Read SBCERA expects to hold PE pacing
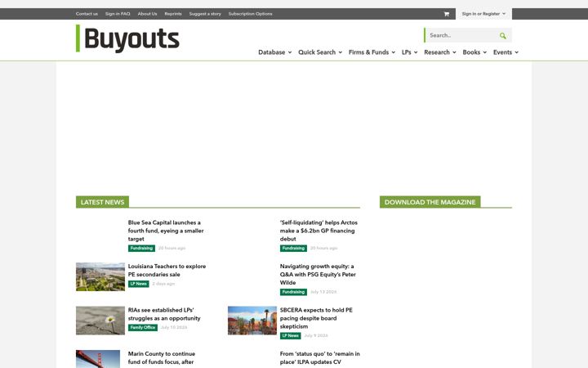Screen dimensions: 588x368 (316, 318)
